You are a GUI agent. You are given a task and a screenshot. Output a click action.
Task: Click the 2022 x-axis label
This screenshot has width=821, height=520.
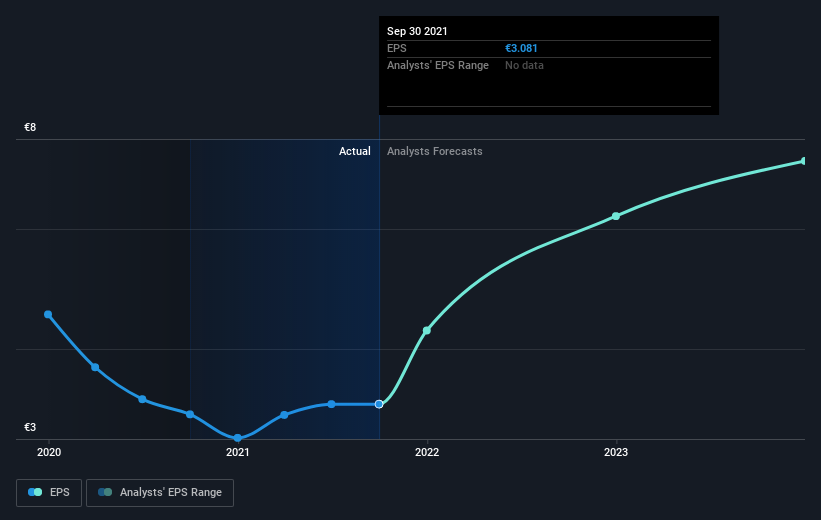(427, 452)
